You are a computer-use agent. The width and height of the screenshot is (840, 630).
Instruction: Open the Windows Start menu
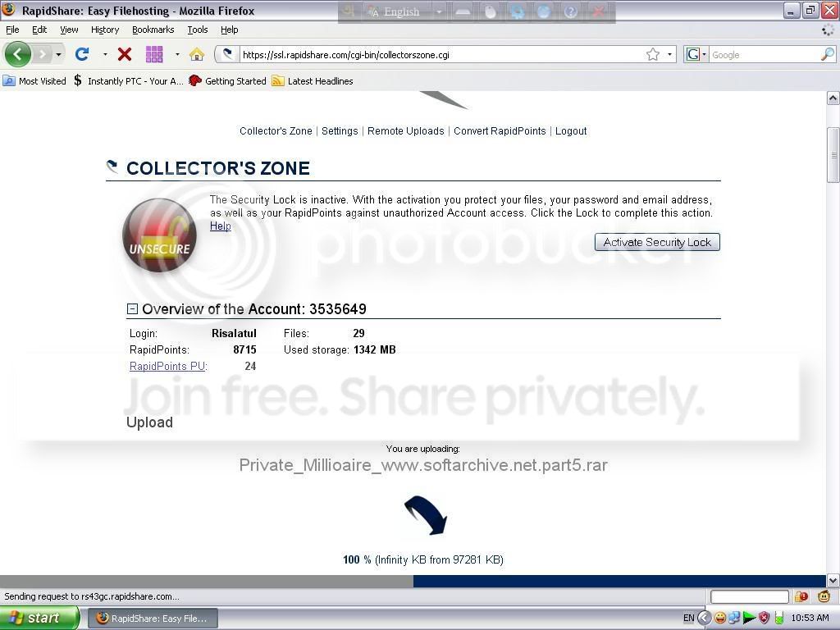click(x=39, y=618)
